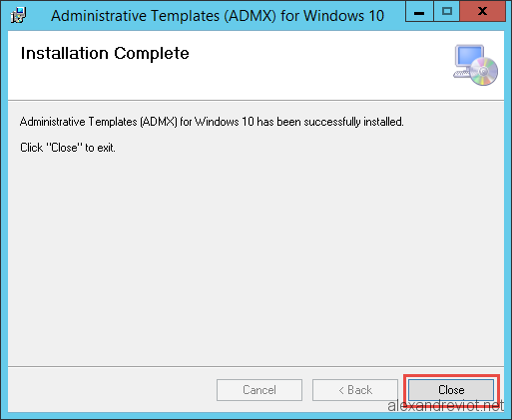Click the window title "Administrative Templates (ADMX)" text
This screenshot has width=512, height=420.
tap(164, 16)
